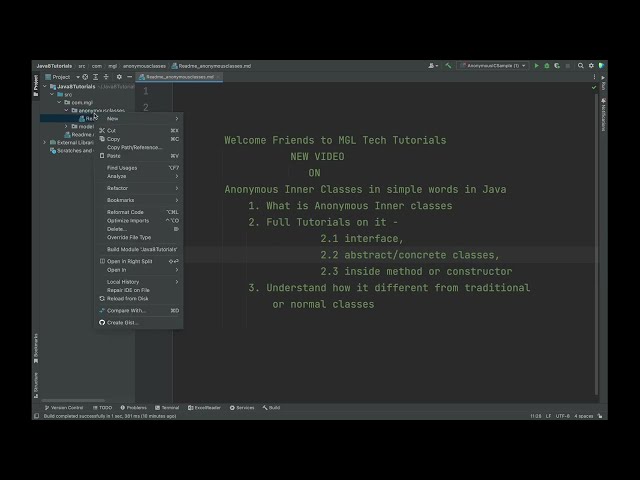Open the Services tool window
The height and width of the screenshot is (480, 640).
coord(242,407)
